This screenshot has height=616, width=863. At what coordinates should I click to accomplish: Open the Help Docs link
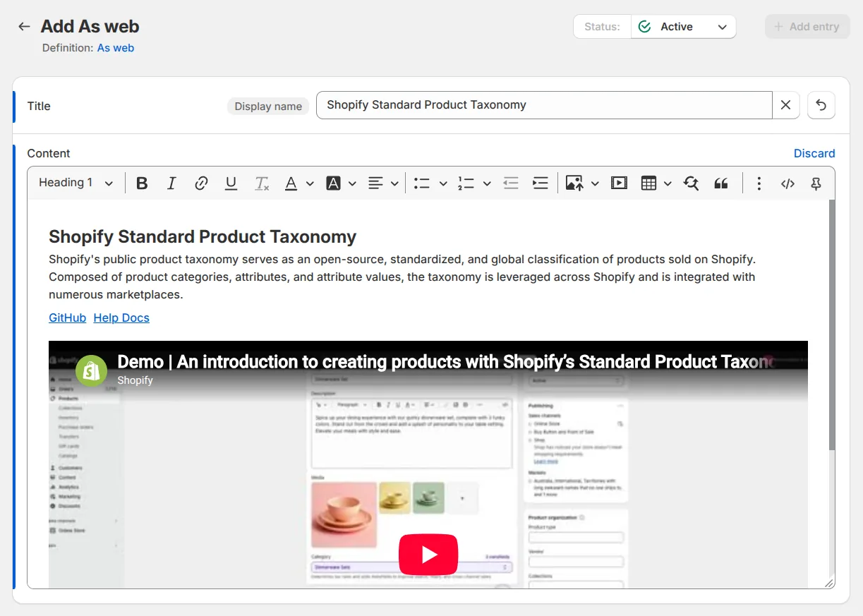121,318
